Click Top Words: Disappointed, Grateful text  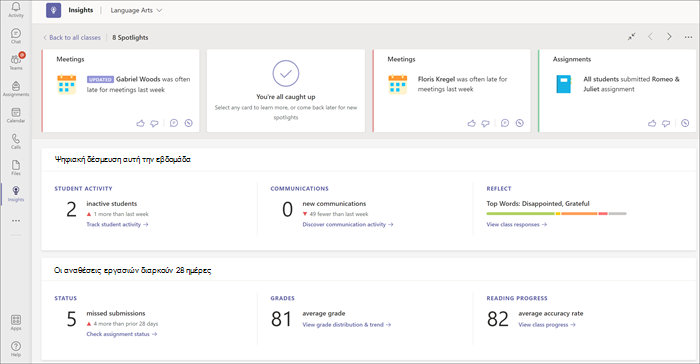point(538,204)
